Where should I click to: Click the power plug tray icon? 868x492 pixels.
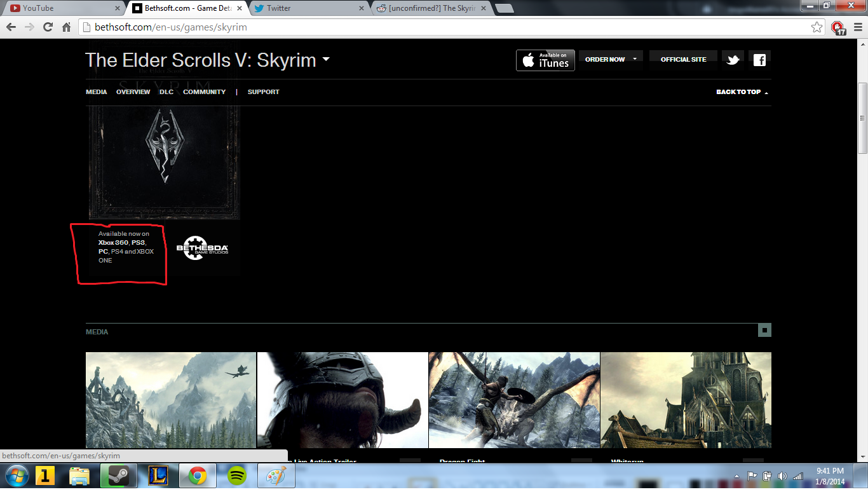[x=767, y=476]
